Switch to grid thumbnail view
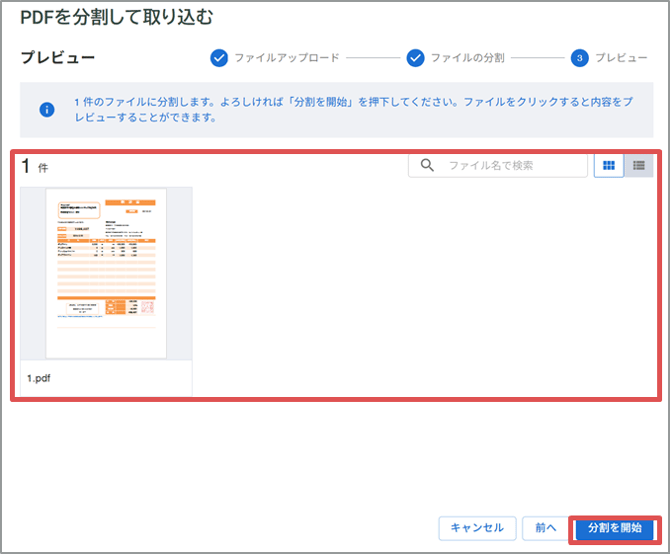Viewport: 670px width, 554px height. click(608, 165)
